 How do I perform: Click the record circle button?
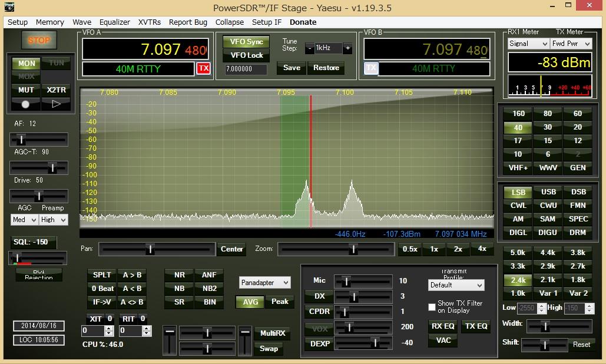(x=25, y=104)
